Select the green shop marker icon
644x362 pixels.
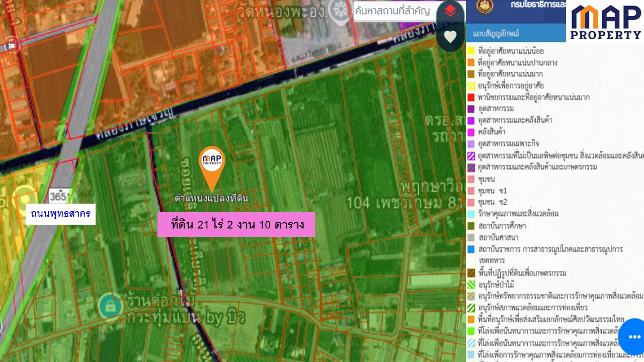(x=110, y=306)
